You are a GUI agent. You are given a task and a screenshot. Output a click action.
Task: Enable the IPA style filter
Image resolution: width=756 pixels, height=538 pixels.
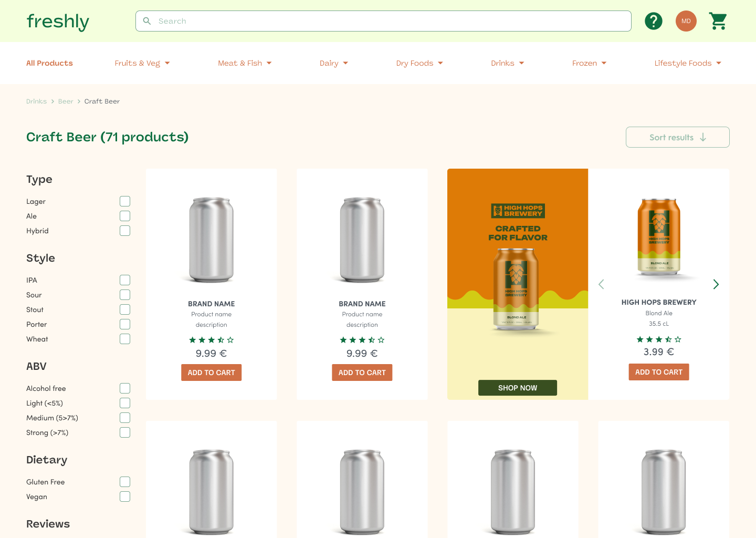pyautogui.click(x=125, y=280)
